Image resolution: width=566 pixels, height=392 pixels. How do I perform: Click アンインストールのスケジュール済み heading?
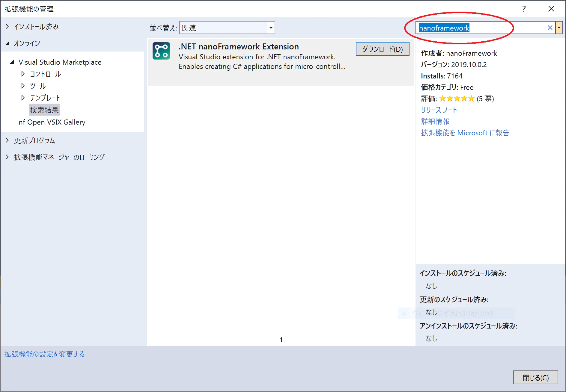[469, 326]
